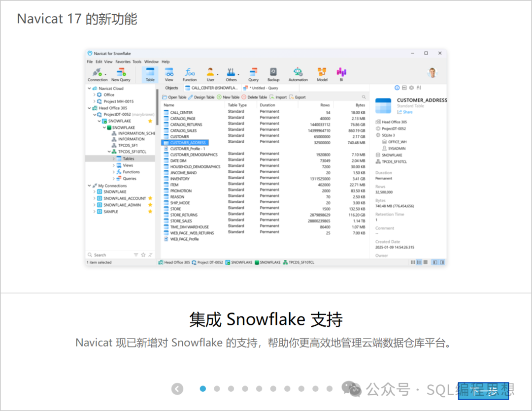Open the Automation robot icon
The height and width of the screenshot is (411, 532).
(298, 75)
